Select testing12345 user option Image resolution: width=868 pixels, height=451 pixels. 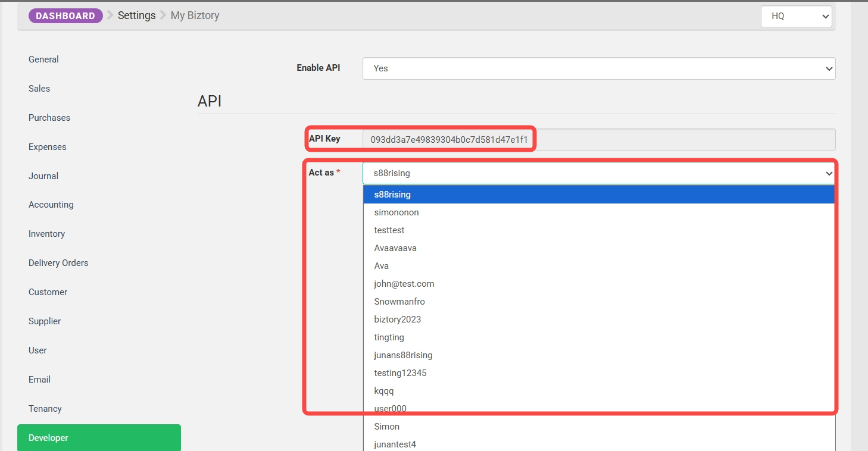coord(599,373)
